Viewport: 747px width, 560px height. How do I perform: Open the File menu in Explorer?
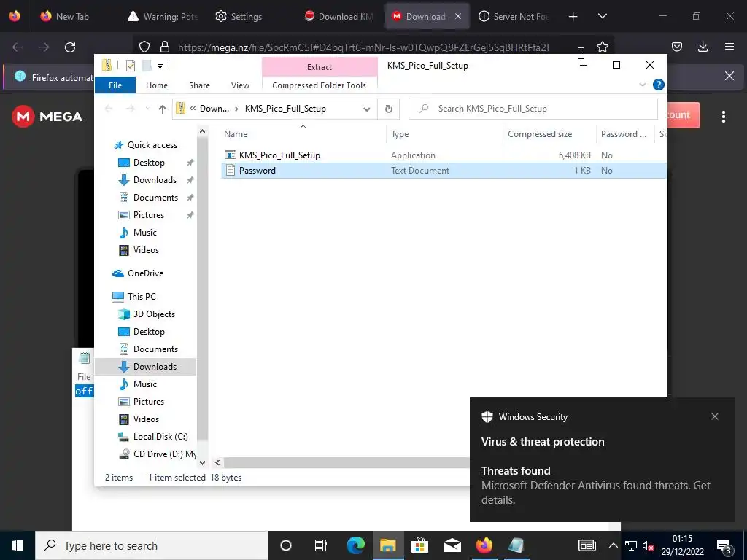tap(115, 85)
